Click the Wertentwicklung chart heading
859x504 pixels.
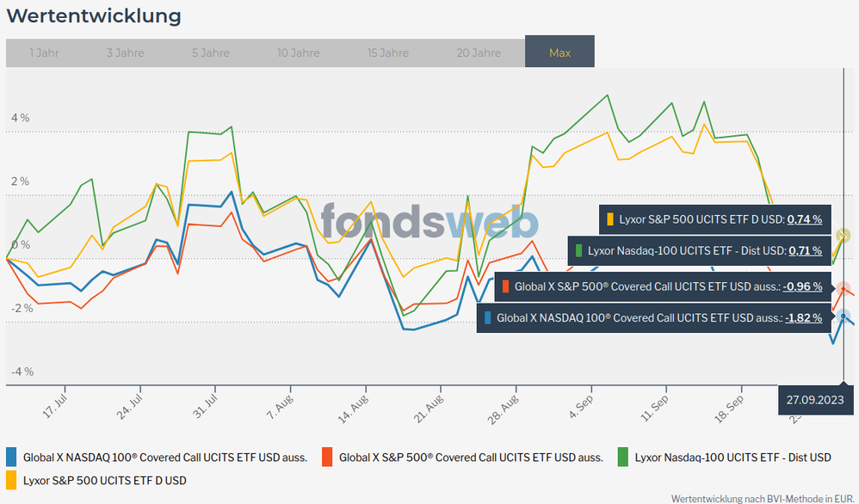pyautogui.click(x=94, y=15)
